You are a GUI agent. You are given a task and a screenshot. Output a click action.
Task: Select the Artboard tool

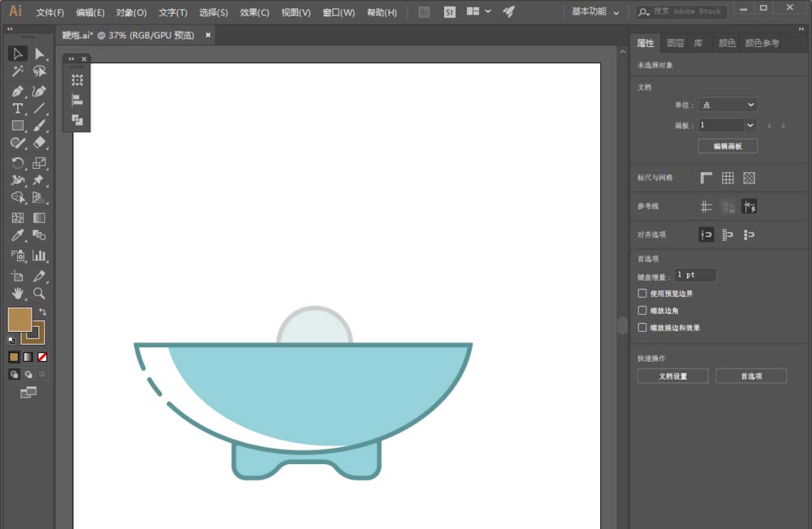coord(17,277)
